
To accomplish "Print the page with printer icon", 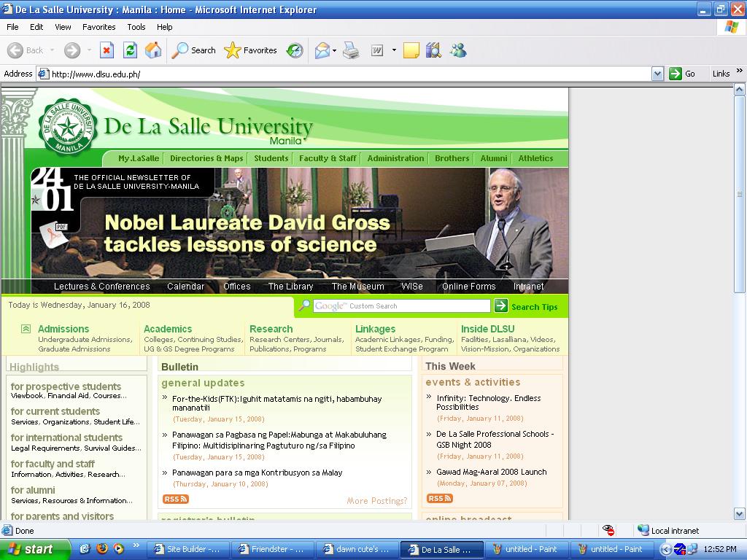I will 351,50.
